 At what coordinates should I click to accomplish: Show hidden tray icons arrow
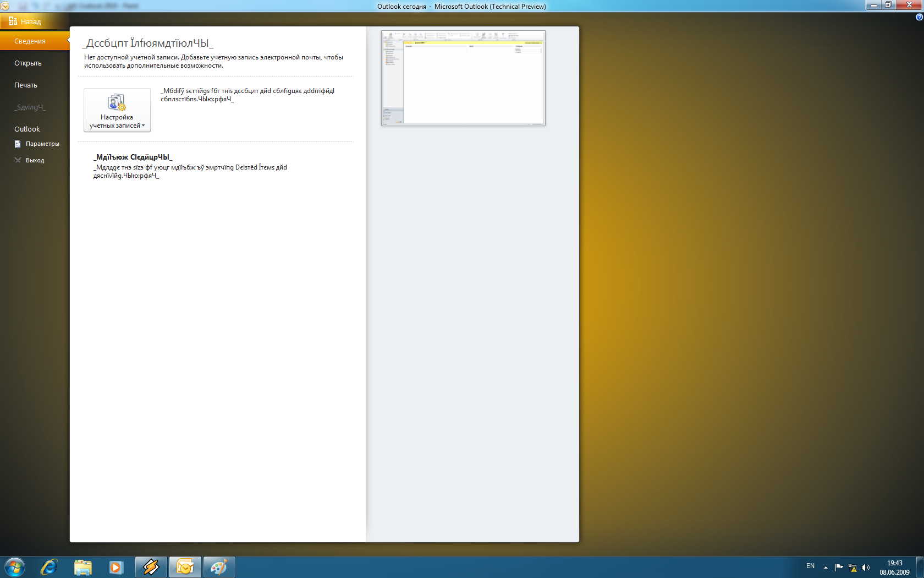tap(826, 568)
